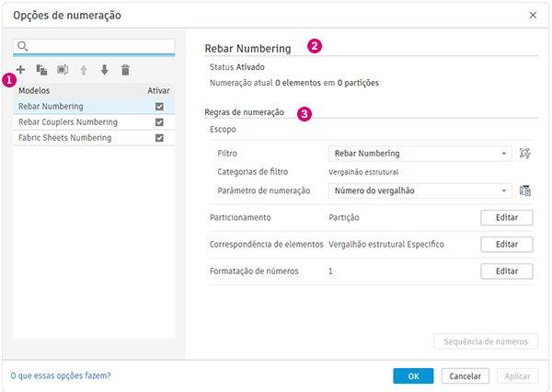552x392 pixels.
Task: Toggle Ativar checkbox for Rebar Couplers Numbering
Action: pos(159,122)
